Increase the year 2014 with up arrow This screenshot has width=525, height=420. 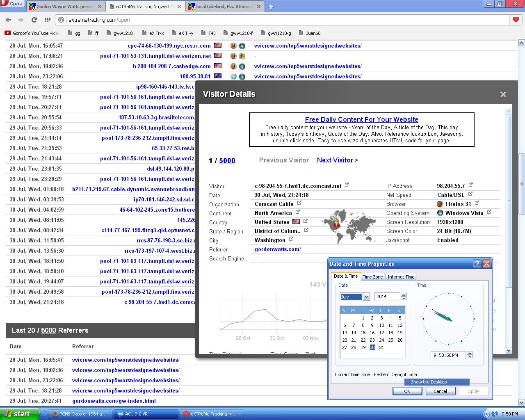coord(404,295)
